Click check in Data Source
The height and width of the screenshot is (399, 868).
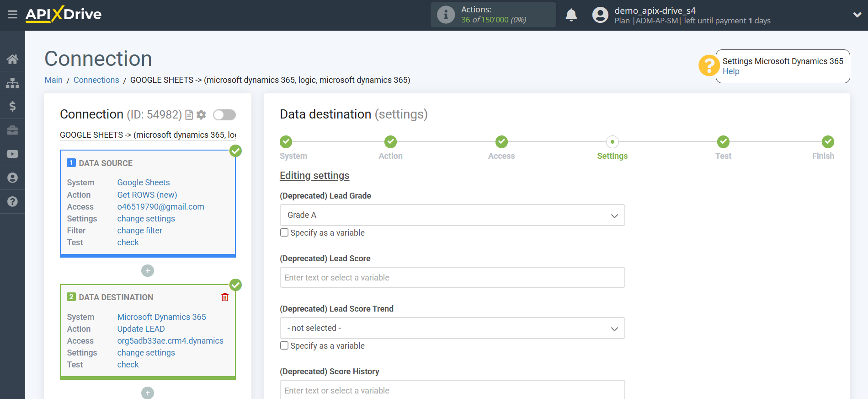point(128,243)
